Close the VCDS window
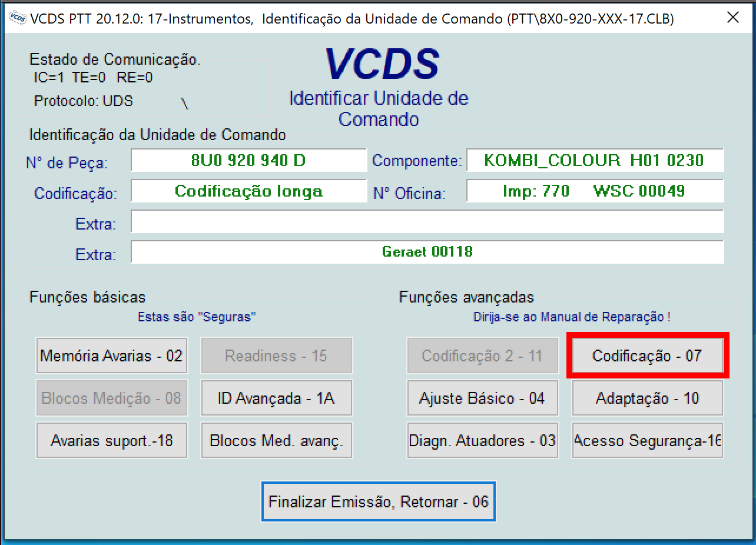Screen dimensions: 756x545 pos(733,18)
